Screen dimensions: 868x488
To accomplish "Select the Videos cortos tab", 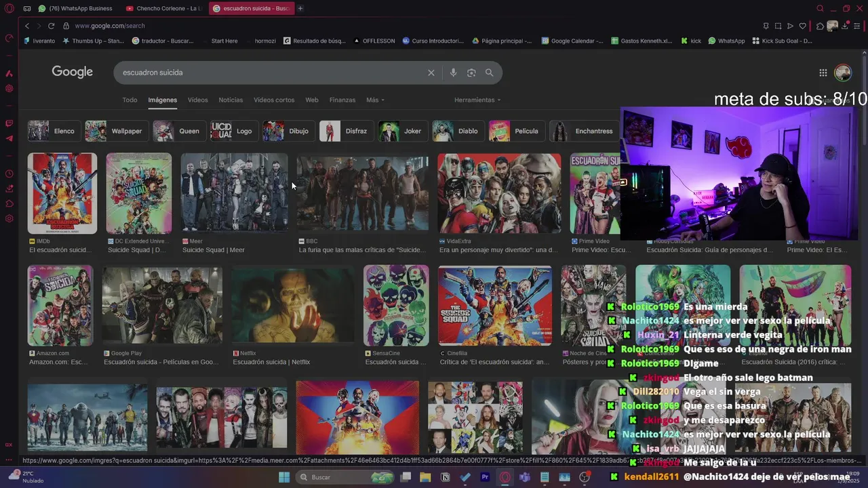I will [x=274, y=100].
